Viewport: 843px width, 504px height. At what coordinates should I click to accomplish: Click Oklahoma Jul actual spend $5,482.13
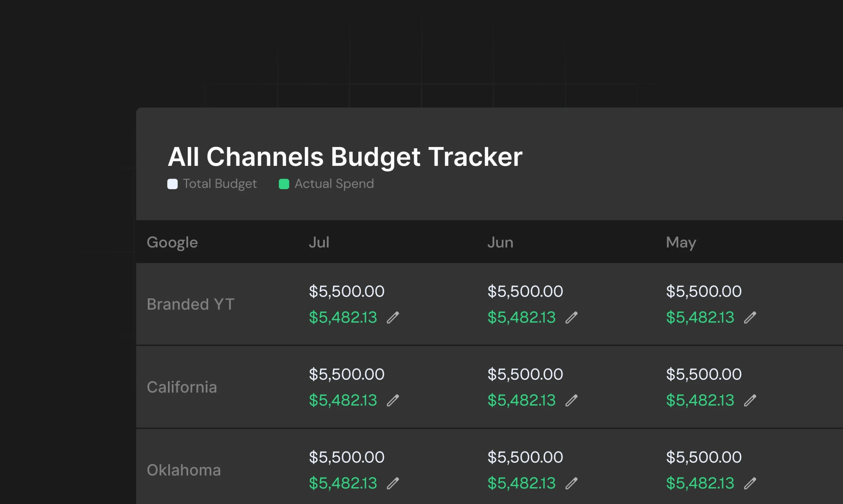pos(343,483)
